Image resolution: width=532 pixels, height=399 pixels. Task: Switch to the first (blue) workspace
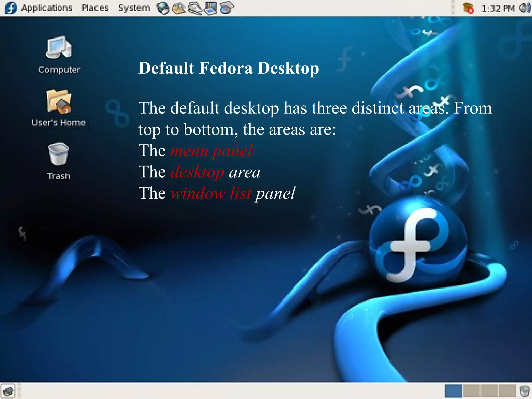click(454, 391)
